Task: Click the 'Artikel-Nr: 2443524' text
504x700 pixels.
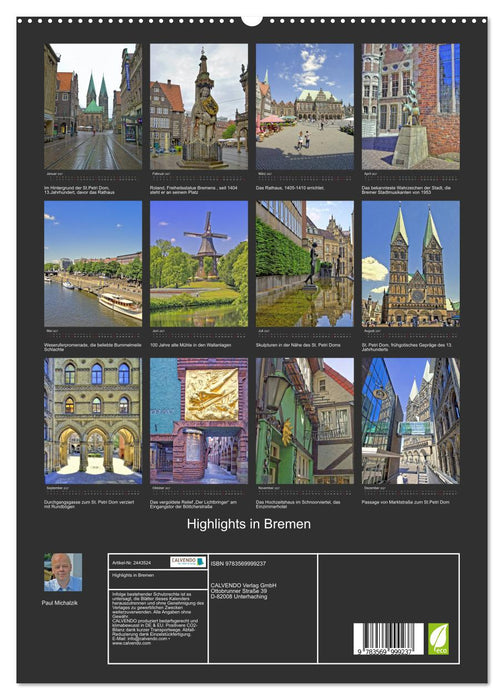Action: [x=131, y=563]
